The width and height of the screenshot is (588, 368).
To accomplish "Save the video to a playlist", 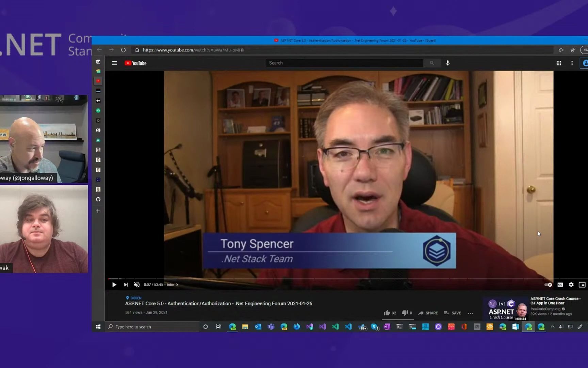I will coord(453,313).
